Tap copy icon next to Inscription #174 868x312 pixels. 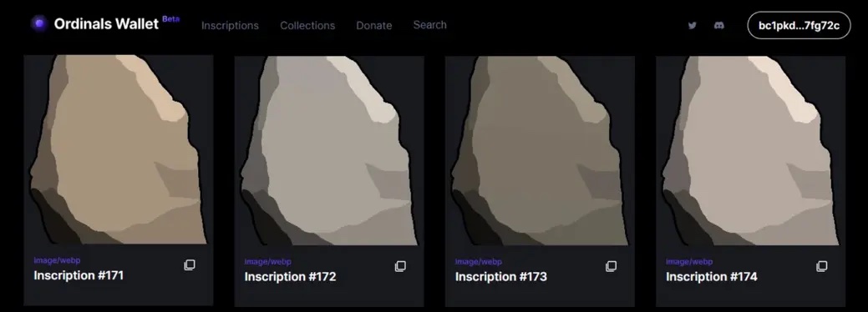(822, 266)
